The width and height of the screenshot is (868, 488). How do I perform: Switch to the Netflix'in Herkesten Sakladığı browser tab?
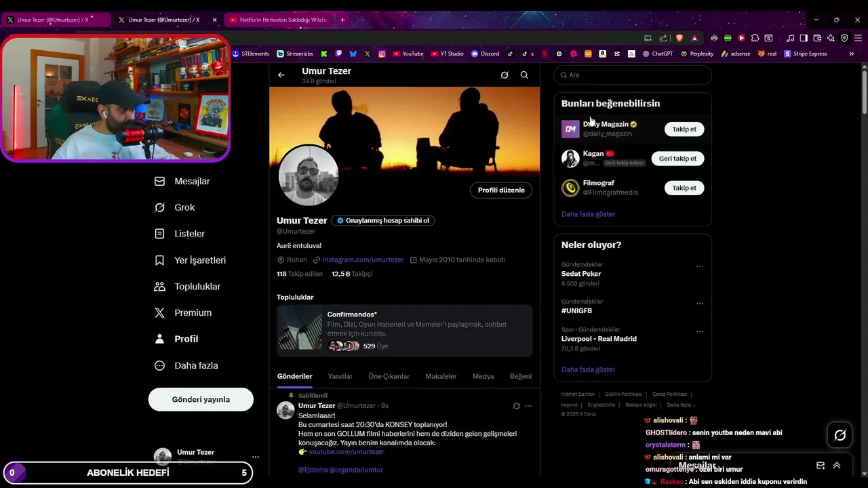[x=277, y=20]
